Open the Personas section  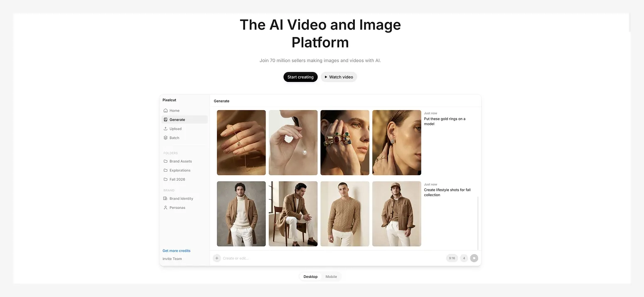pos(184,208)
